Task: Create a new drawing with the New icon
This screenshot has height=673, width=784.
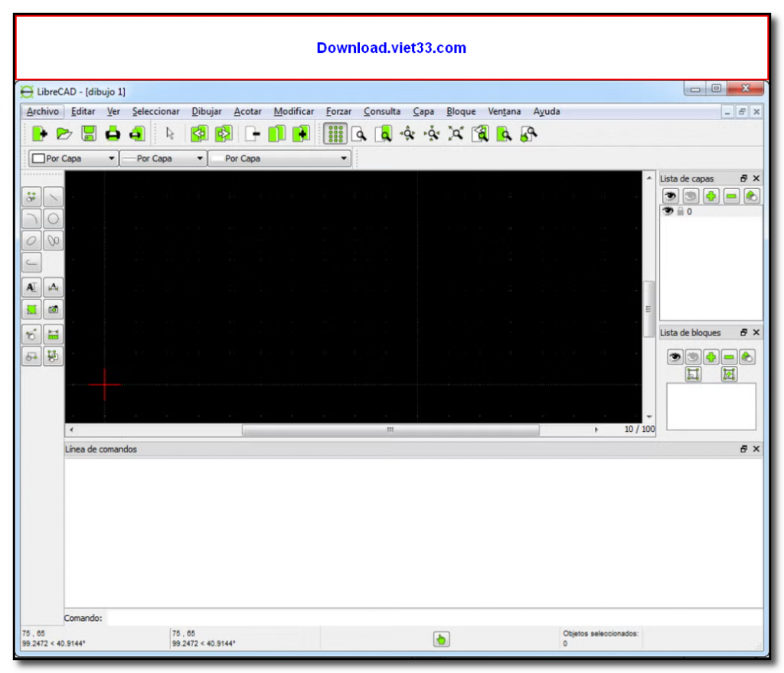Action: coord(41,133)
